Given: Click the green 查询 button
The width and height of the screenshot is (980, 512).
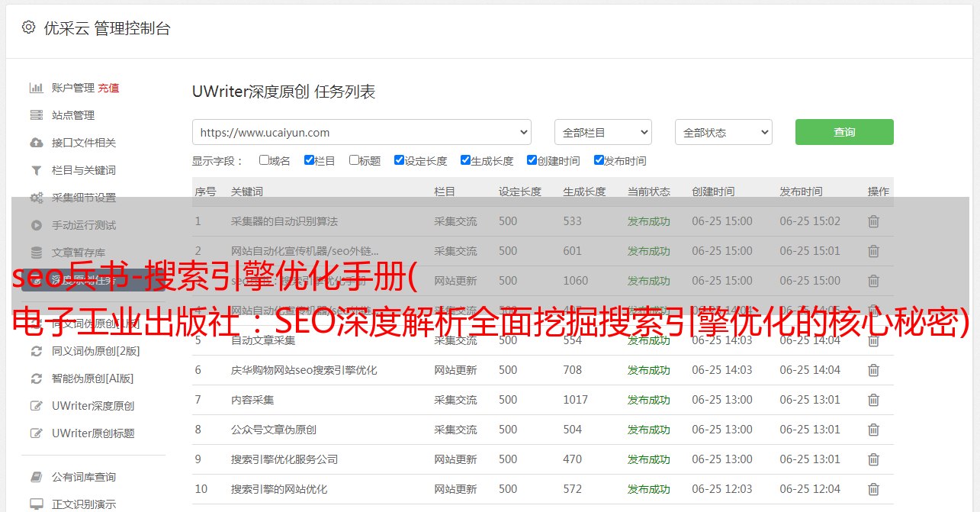Looking at the screenshot, I should point(844,132).
